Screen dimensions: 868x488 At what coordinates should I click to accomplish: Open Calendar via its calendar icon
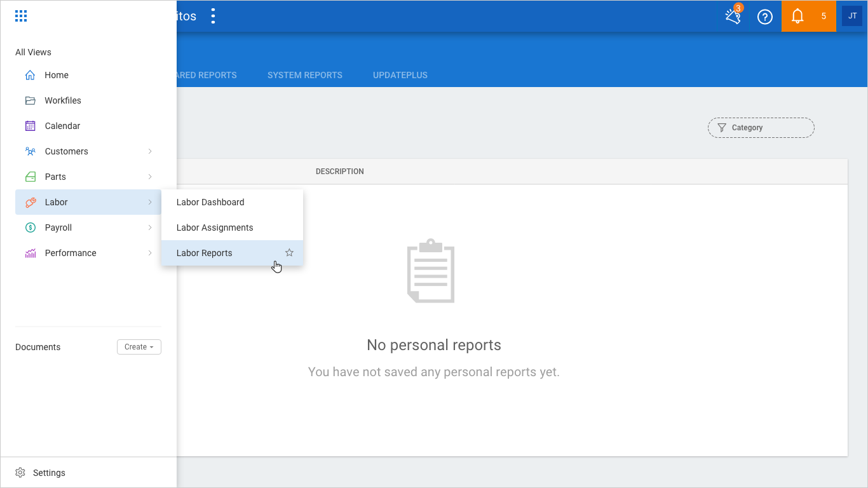coord(30,126)
